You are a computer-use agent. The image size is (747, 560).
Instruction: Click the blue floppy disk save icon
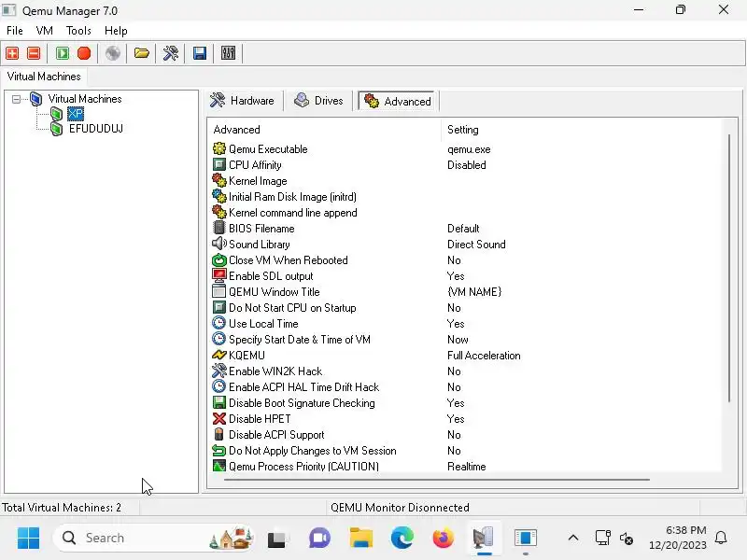tap(200, 53)
